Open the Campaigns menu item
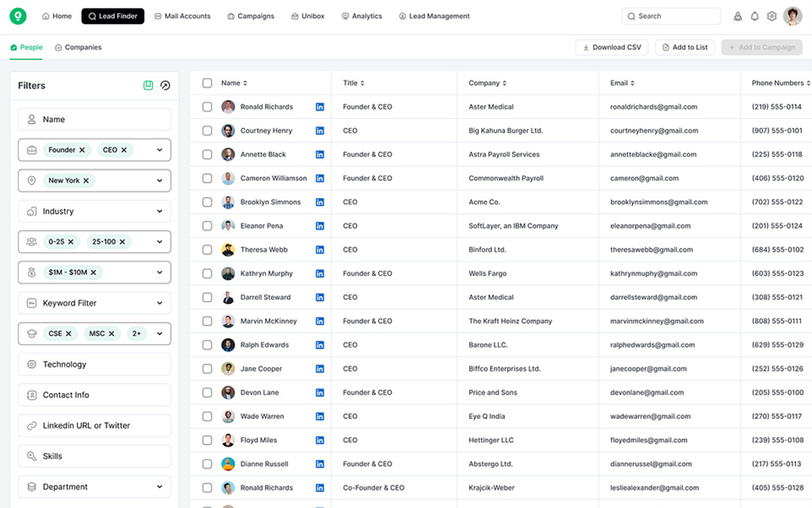 (x=251, y=16)
